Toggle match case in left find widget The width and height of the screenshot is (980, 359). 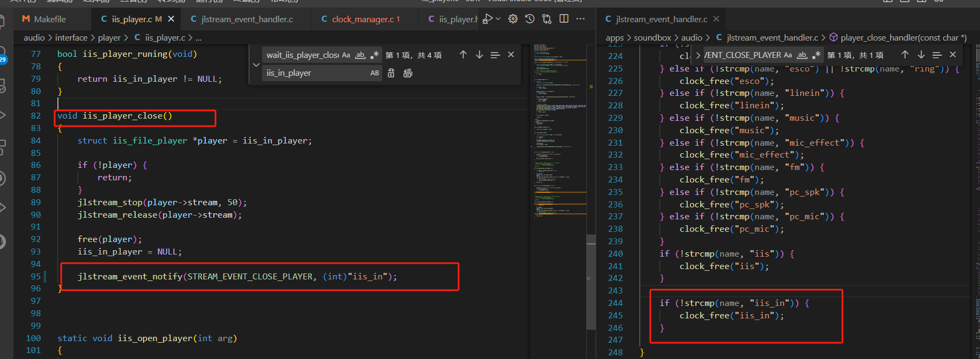coord(346,55)
